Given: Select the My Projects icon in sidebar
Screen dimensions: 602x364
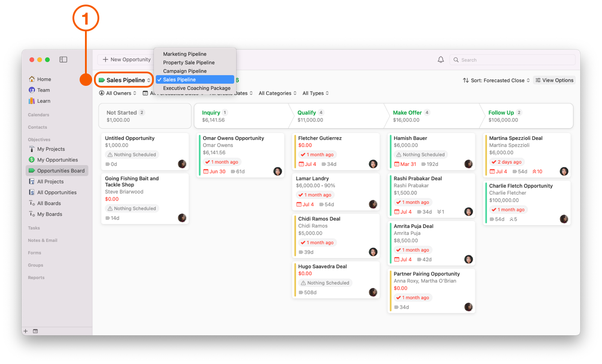Looking at the screenshot, I should 32,149.
